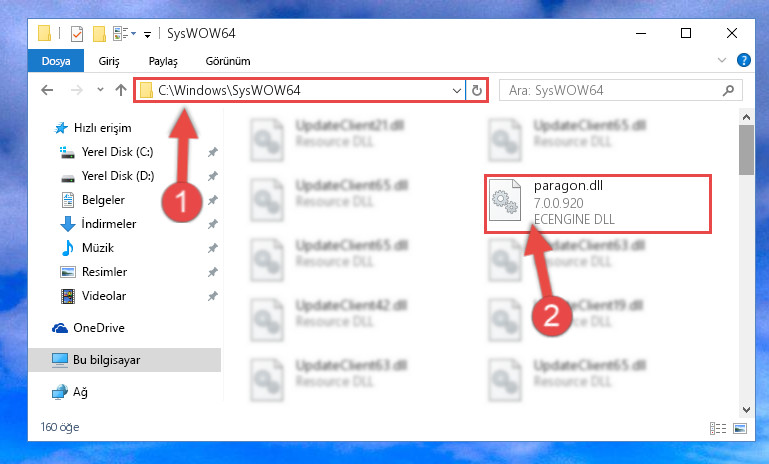Expand the ribbon with the chevron
Image resolution: width=769 pixels, height=464 pixels.
coord(721,60)
